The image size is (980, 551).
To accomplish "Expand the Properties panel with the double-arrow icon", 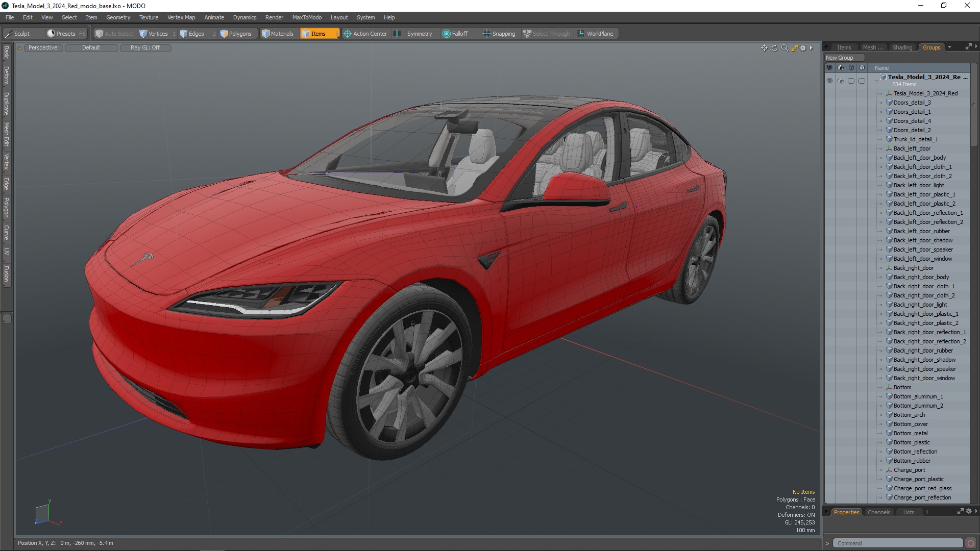I will pos(960,512).
